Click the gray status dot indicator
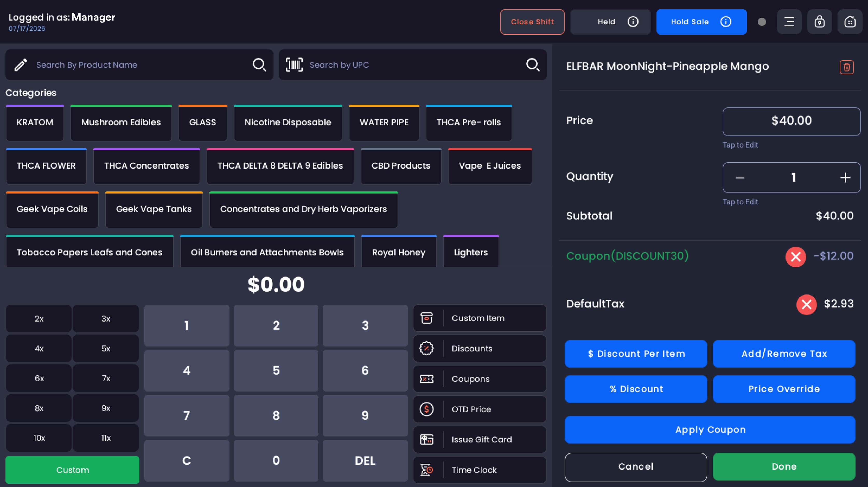 pos(762,22)
